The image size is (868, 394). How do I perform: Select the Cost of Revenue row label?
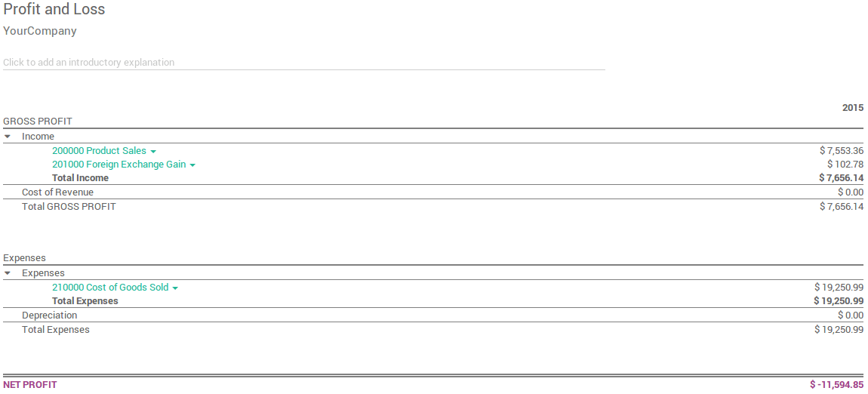(57, 192)
